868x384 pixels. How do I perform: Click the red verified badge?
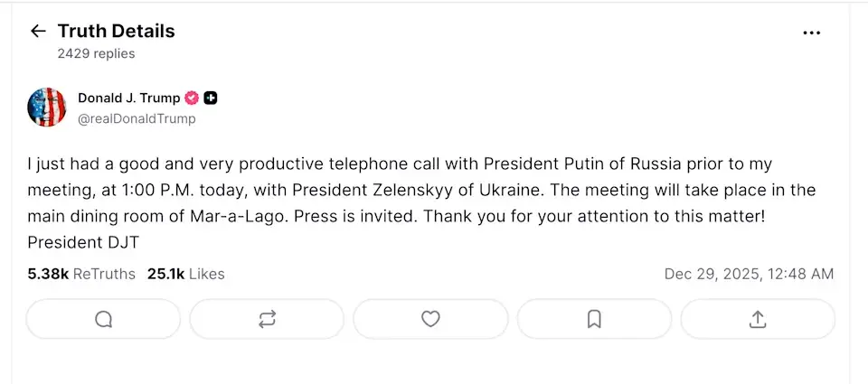click(x=192, y=98)
